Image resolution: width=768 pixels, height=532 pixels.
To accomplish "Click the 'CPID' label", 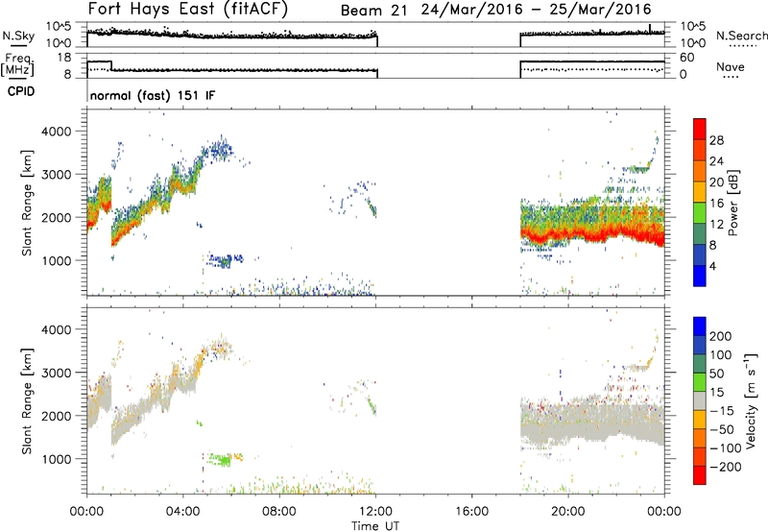I will (21, 91).
